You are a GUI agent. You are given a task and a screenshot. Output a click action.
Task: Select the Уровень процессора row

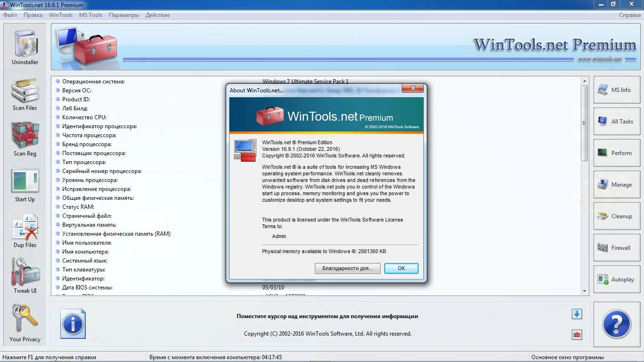(x=317, y=180)
